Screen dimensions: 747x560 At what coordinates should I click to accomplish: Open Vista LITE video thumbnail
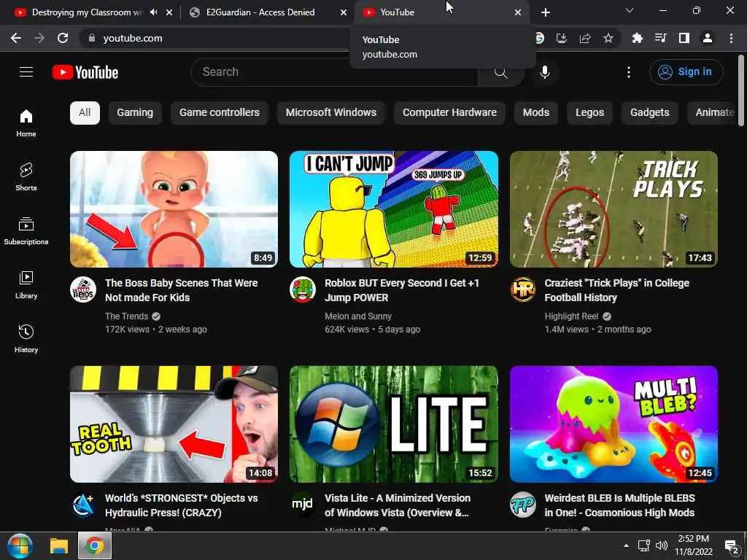[x=394, y=424]
